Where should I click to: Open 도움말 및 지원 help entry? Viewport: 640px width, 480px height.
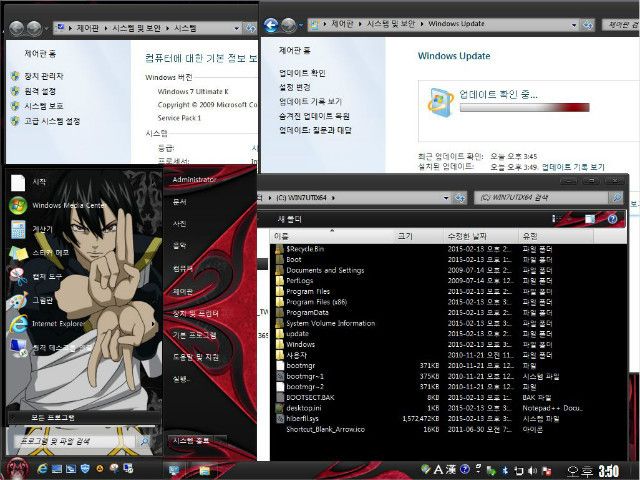tap(196, 357)
